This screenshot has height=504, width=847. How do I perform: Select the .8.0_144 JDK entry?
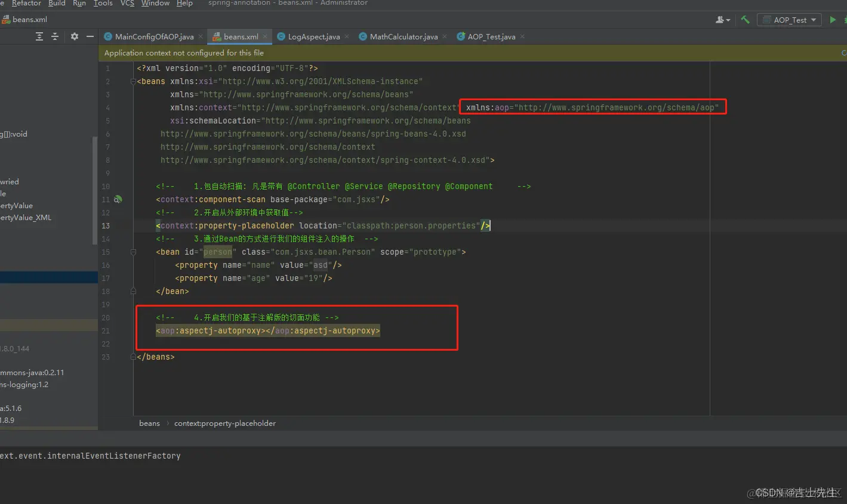point(15,349)
